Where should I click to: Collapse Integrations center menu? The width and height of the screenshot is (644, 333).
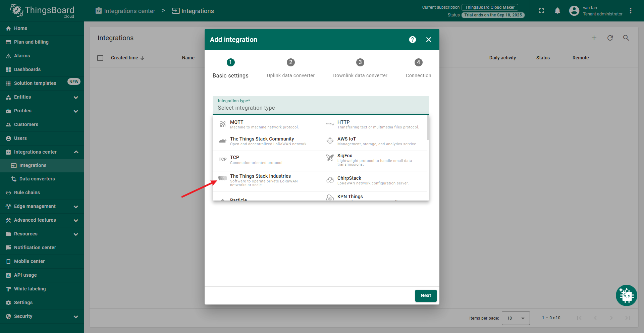pyautogui.click(x=42, y=152)
